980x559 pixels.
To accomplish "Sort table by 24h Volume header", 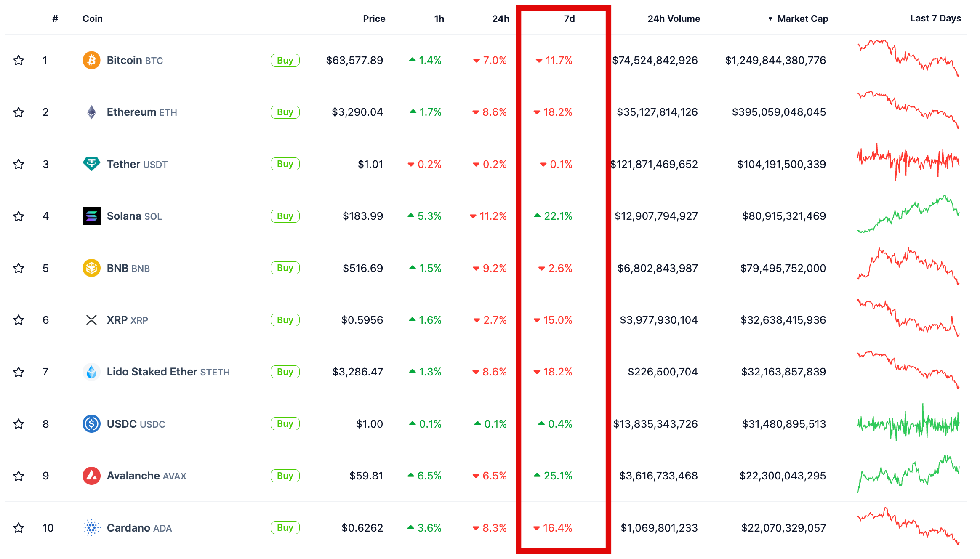I will [674, 19].
